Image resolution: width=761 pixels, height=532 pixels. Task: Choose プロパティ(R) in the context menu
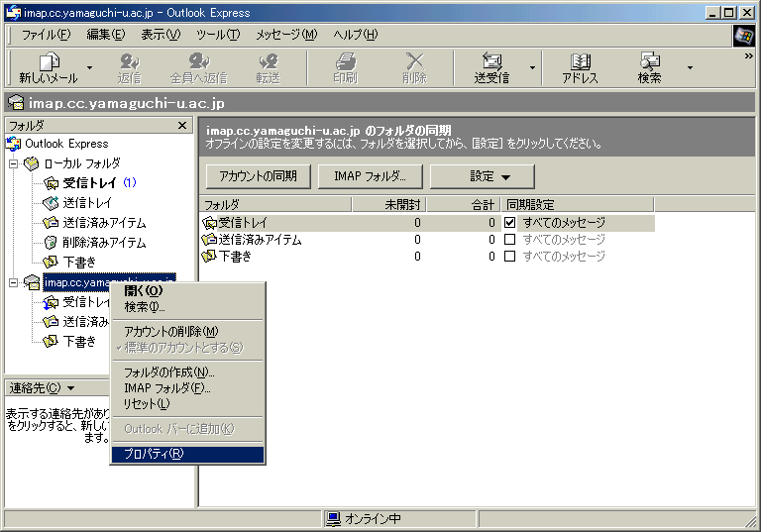click(188, 454)
